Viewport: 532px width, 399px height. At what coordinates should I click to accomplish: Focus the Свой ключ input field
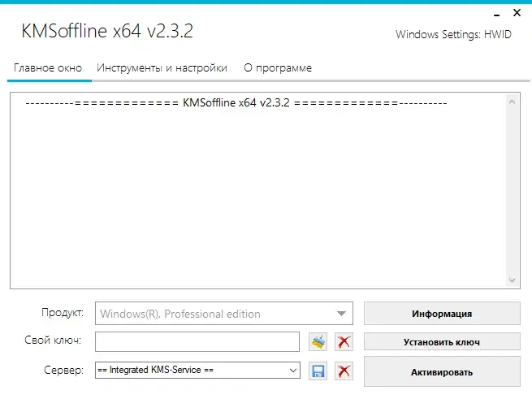click(x=197, y=341)
